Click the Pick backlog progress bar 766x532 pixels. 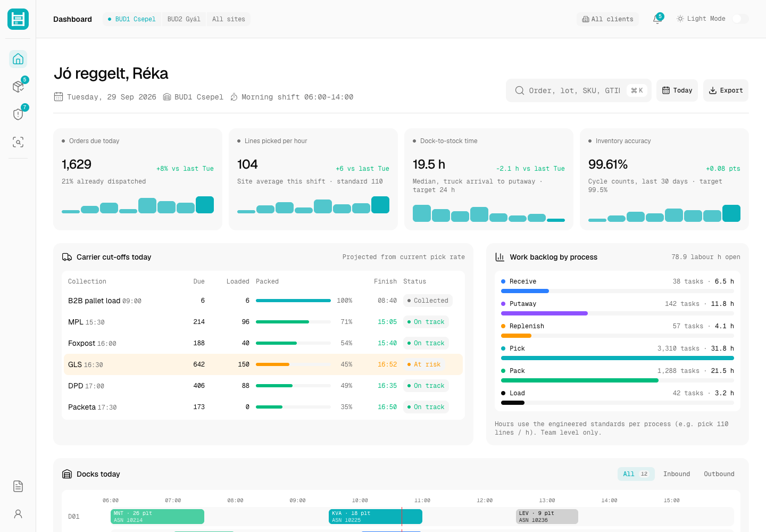618,358
